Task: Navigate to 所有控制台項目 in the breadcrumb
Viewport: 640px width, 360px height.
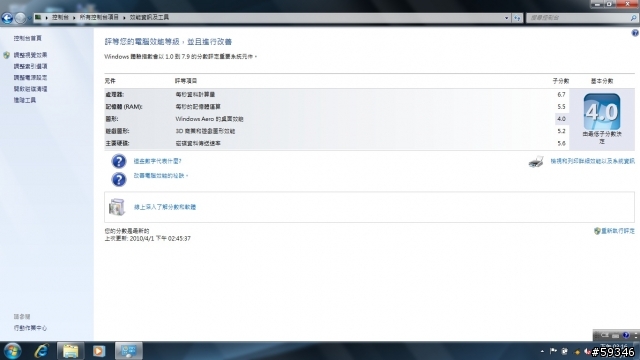Action: (x=99, y=18)
